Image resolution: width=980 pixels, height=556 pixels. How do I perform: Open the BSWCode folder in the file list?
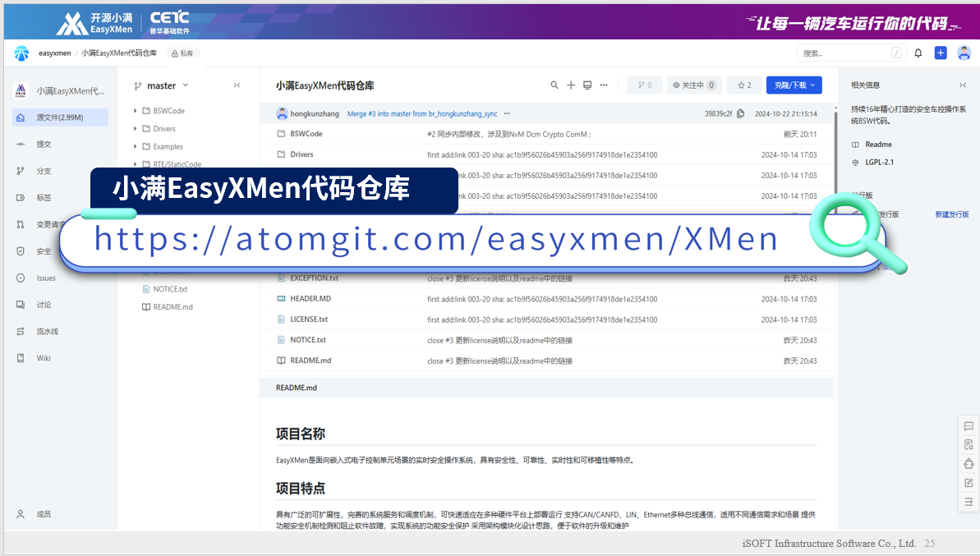(x=306, y=134)
